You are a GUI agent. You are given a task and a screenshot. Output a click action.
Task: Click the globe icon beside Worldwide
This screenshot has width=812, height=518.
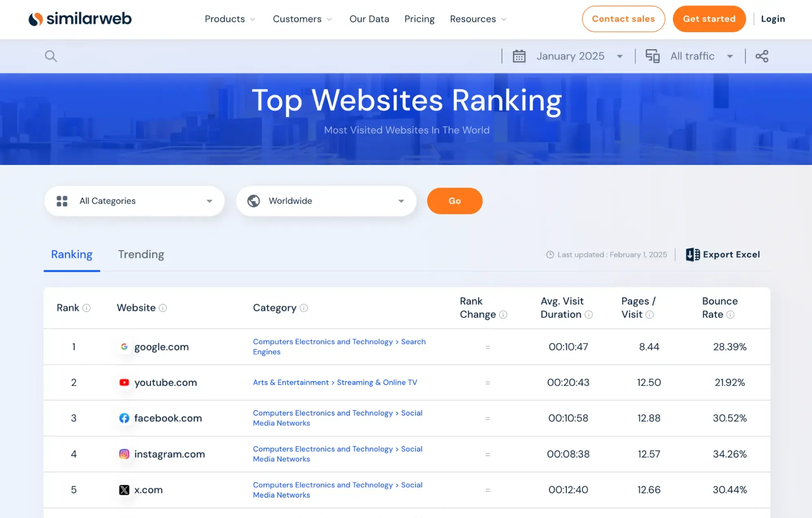[254, 201]
